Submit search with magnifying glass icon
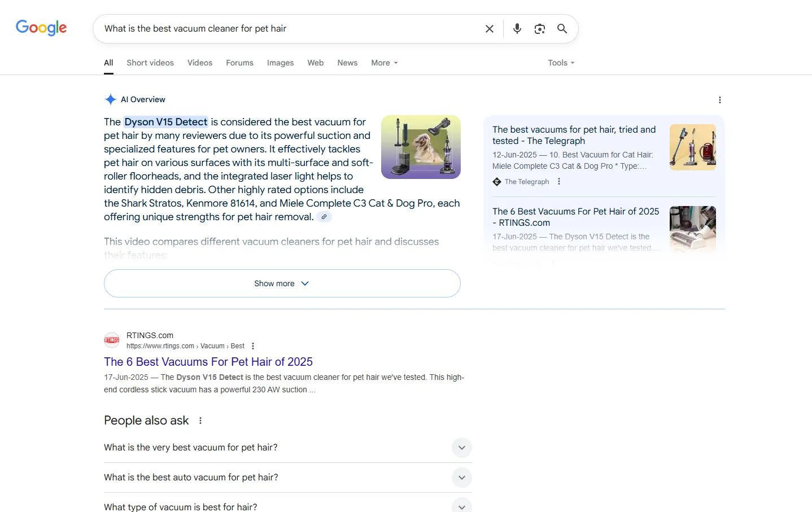 click(x=562, y=29)
